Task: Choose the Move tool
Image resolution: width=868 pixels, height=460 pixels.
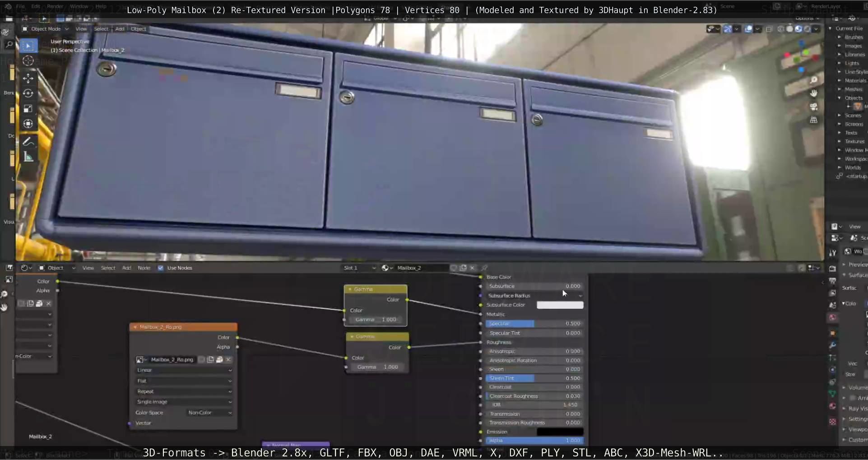Action: [x=28, y=78]
